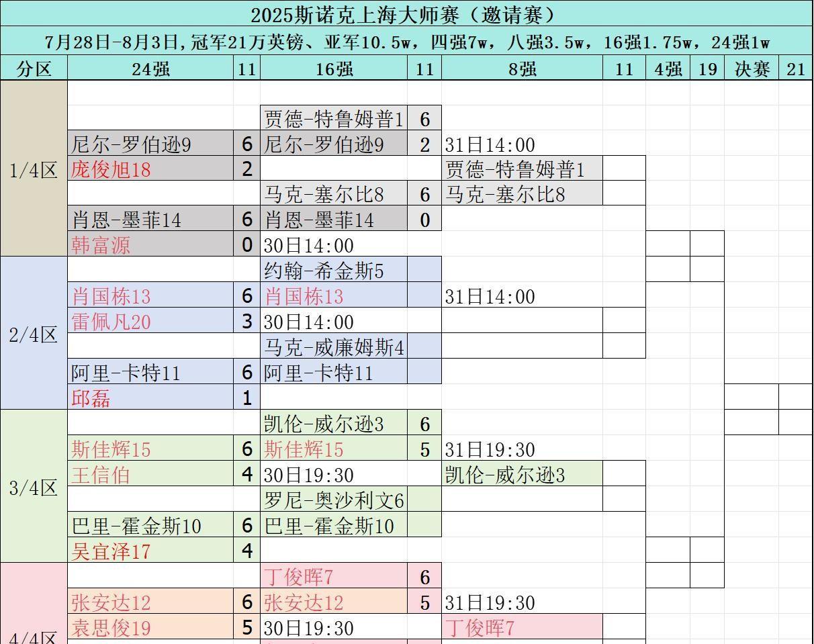The height and width of the screenshot is (644, 814).
Task: Click 31日19:30 above the 8强 丁俊晖7 cell
Action: point(490,602)
